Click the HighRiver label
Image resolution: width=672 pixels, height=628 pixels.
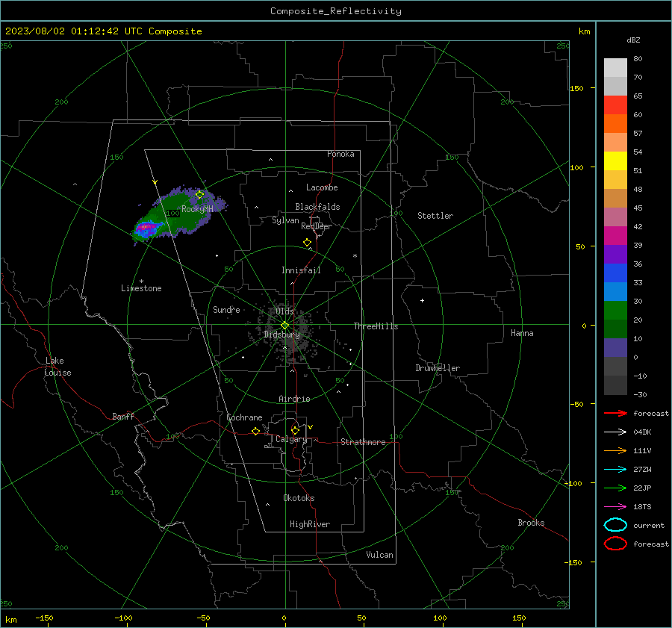[x=310, y=524]
